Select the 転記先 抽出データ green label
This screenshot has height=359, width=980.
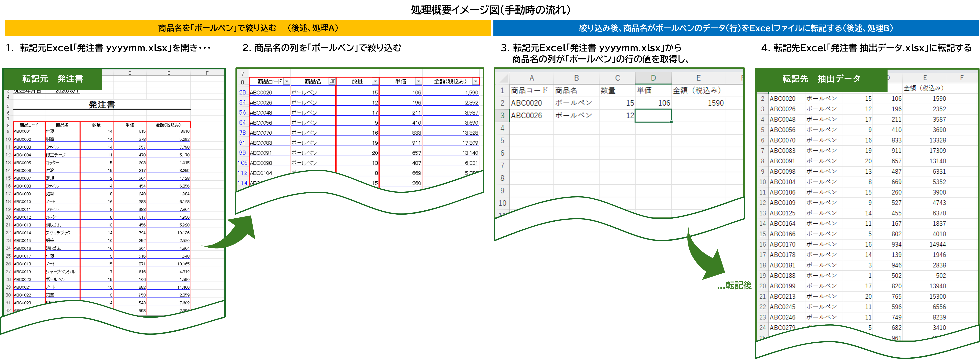point(821,79)
